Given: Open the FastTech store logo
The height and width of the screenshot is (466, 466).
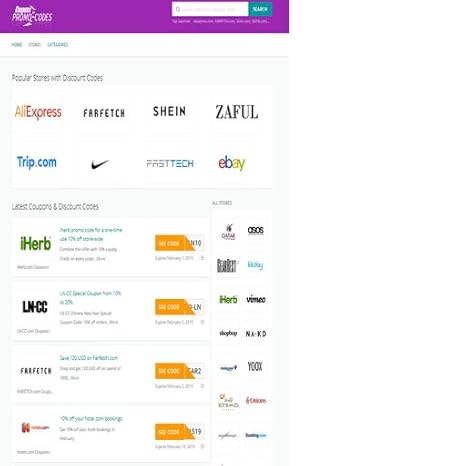Looking at the screenshot, I should (x=170, y=164).
